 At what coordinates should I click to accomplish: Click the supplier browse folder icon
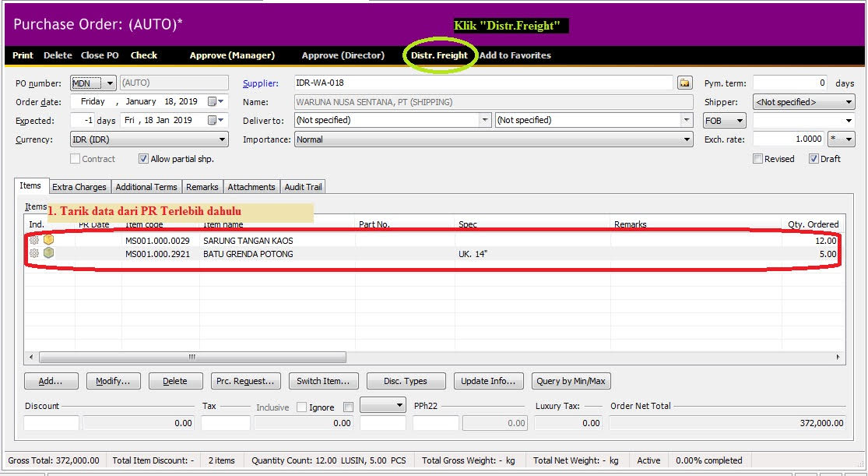pyautogui.click(x=684, y=83)
